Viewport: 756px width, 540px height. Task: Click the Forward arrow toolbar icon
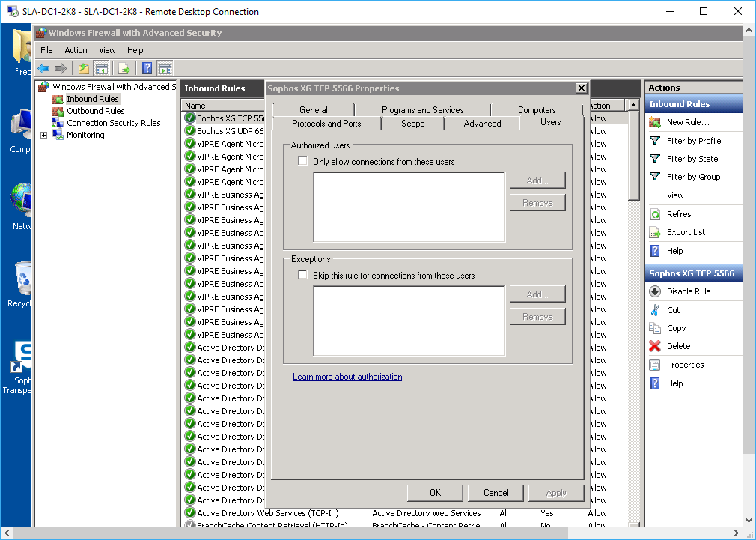[x=61, y=68]
